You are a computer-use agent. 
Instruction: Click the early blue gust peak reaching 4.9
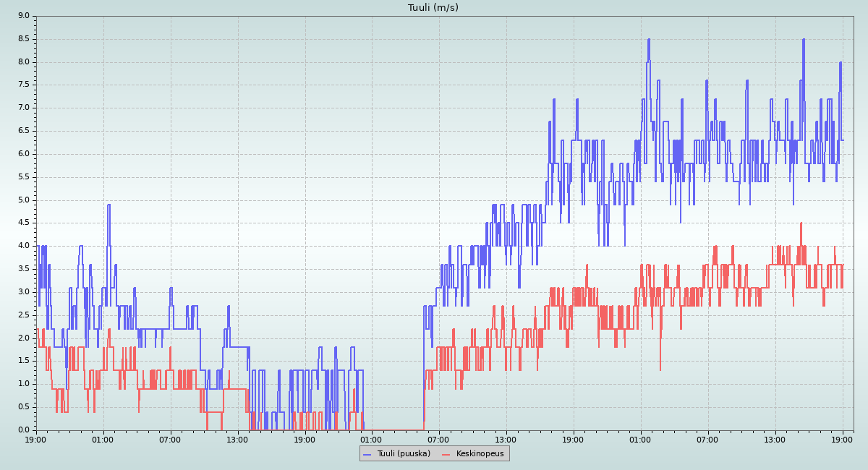[109, 205]
